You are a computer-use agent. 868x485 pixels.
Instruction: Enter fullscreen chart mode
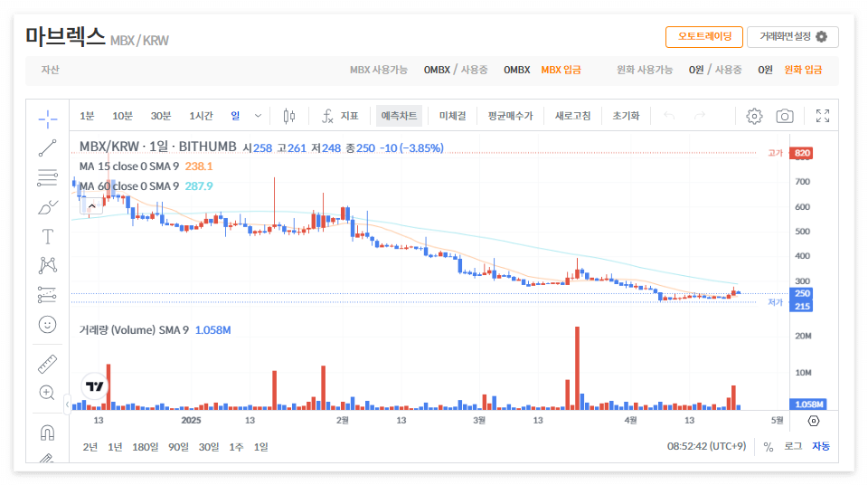(x=823, y=116)
